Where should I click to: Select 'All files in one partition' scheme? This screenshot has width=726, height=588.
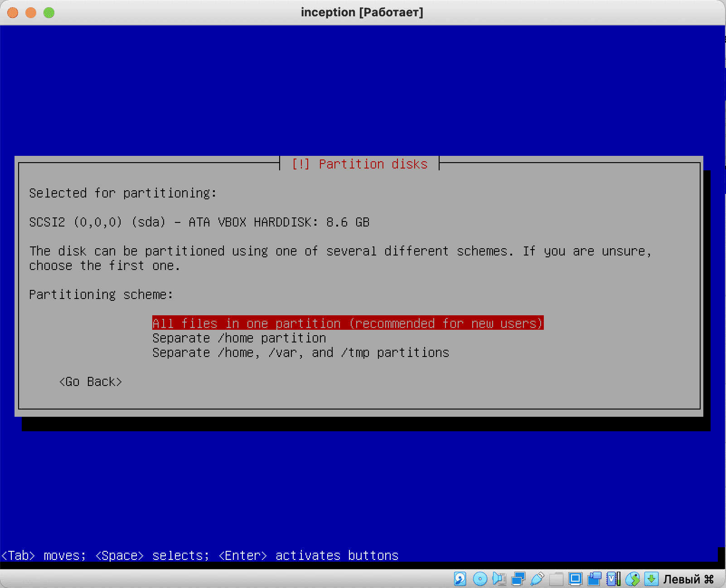(x=348, y=323)
